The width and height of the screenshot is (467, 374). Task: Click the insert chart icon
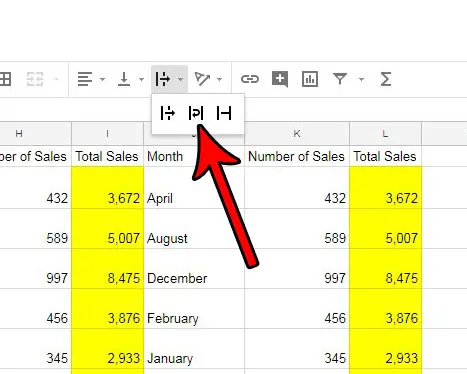[x=310, y=79]
